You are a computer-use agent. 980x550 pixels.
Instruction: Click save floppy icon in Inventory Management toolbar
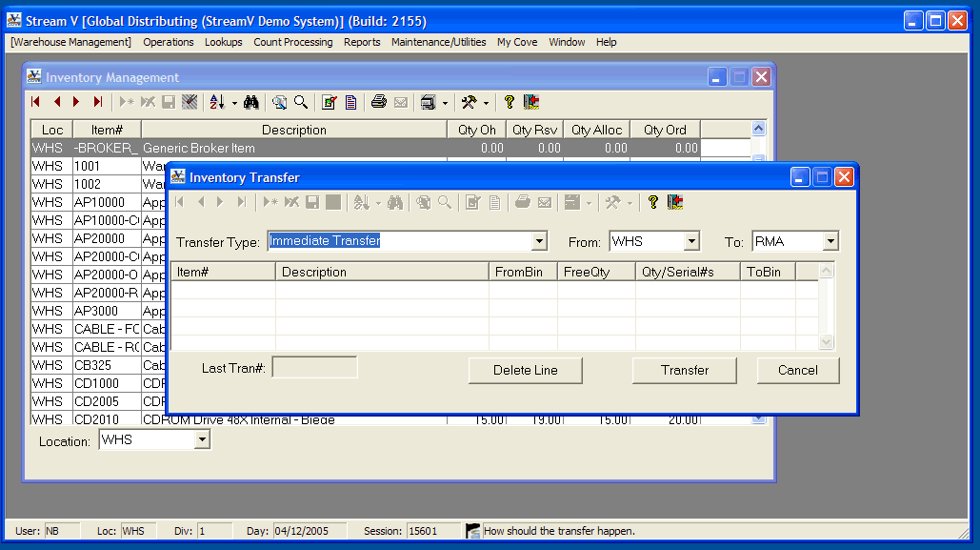point(169,102)
